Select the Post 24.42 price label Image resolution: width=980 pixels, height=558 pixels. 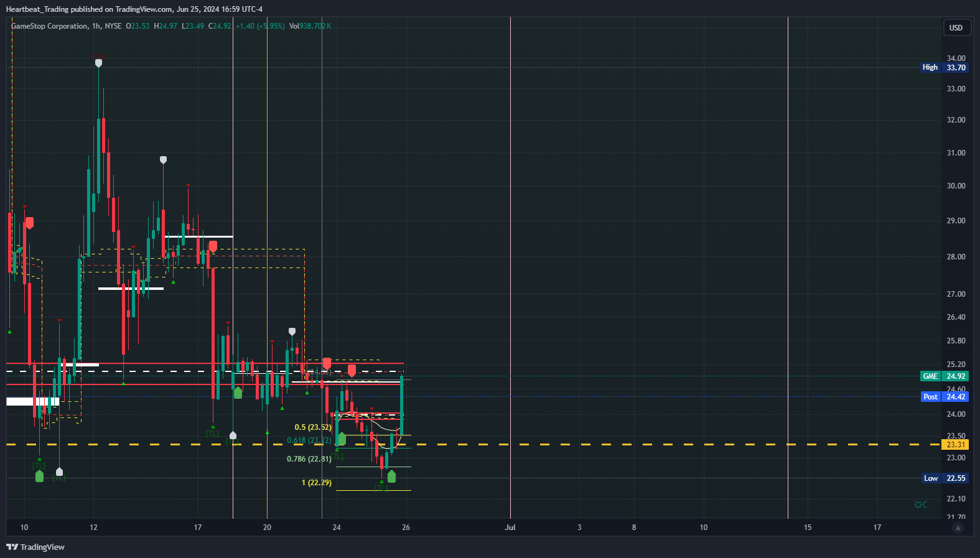pos(945,397)
